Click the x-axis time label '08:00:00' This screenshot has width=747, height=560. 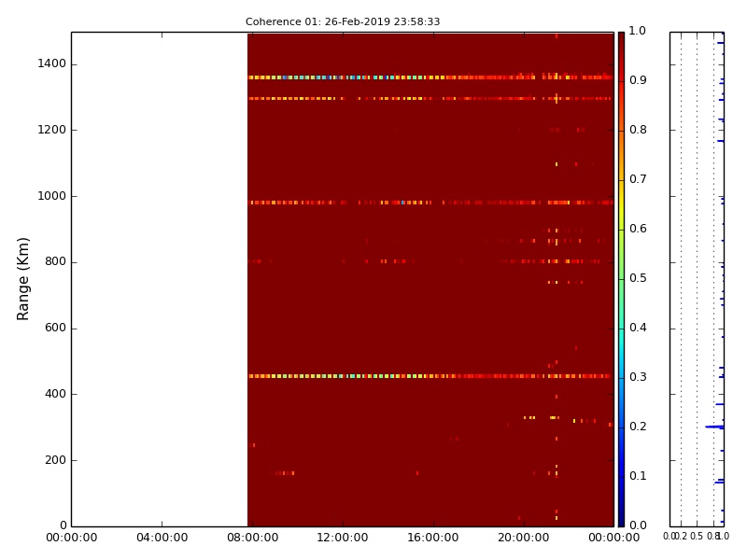(x=252, y=538)
